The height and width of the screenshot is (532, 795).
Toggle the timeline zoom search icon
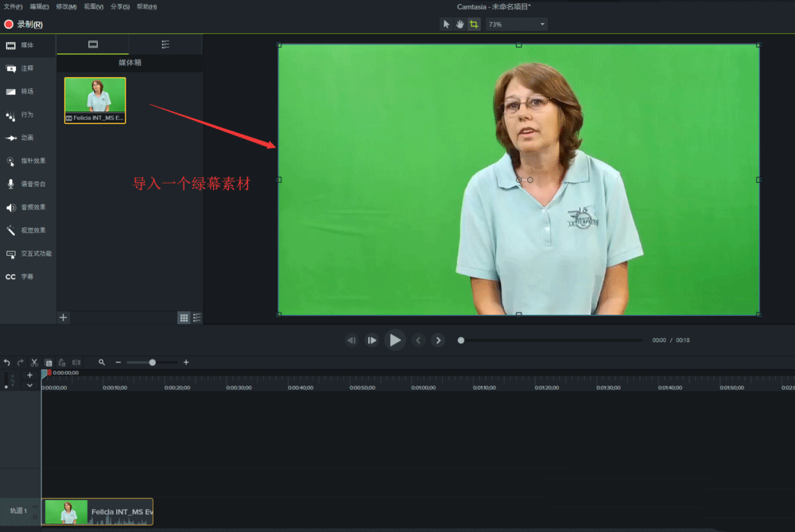coord(101,362)
